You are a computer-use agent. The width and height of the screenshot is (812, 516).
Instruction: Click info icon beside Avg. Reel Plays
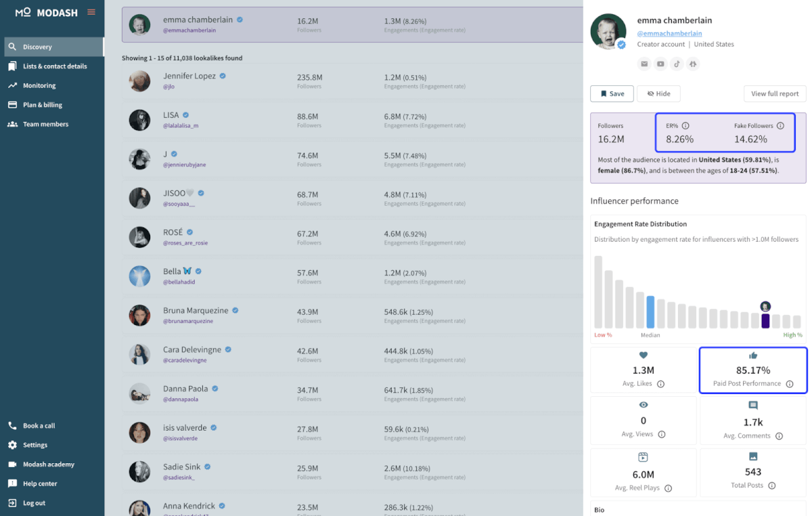click(668, 488)
